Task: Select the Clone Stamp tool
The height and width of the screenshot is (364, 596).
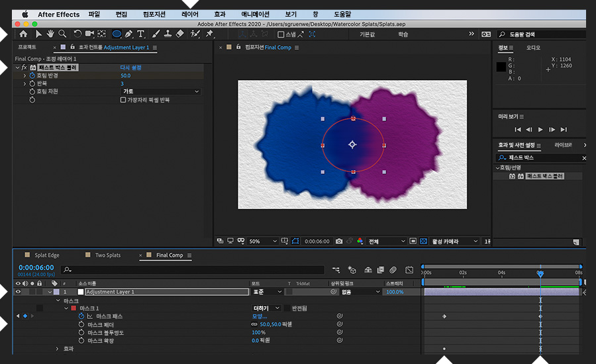Action: pyautogui.click(x=168, y=34)
